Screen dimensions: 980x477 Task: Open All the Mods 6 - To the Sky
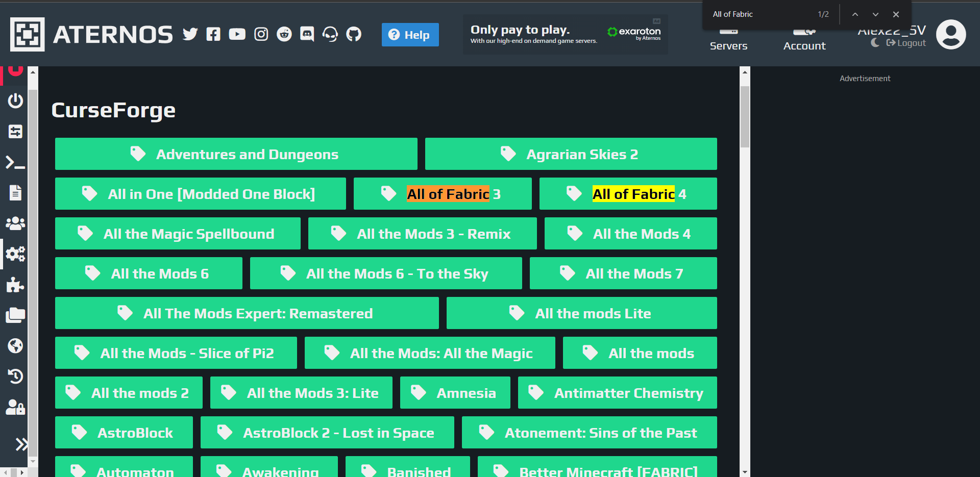coord(386,273)
